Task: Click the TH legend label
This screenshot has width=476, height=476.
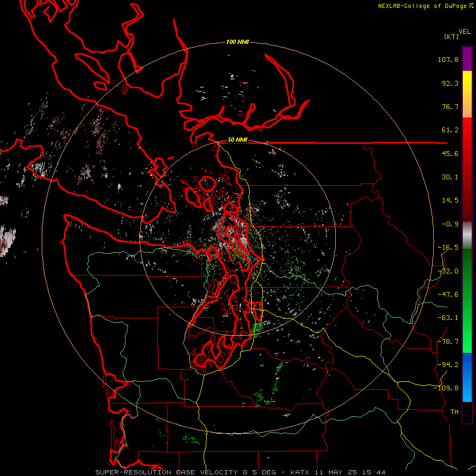Action: pyautogui.click(x=454, y=411)
